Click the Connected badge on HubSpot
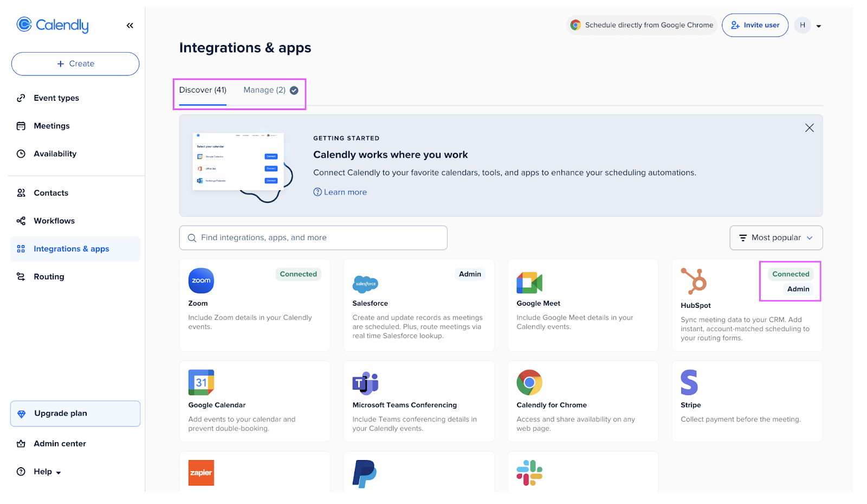This screenshot has width=867, height=504. click(791, 274)
